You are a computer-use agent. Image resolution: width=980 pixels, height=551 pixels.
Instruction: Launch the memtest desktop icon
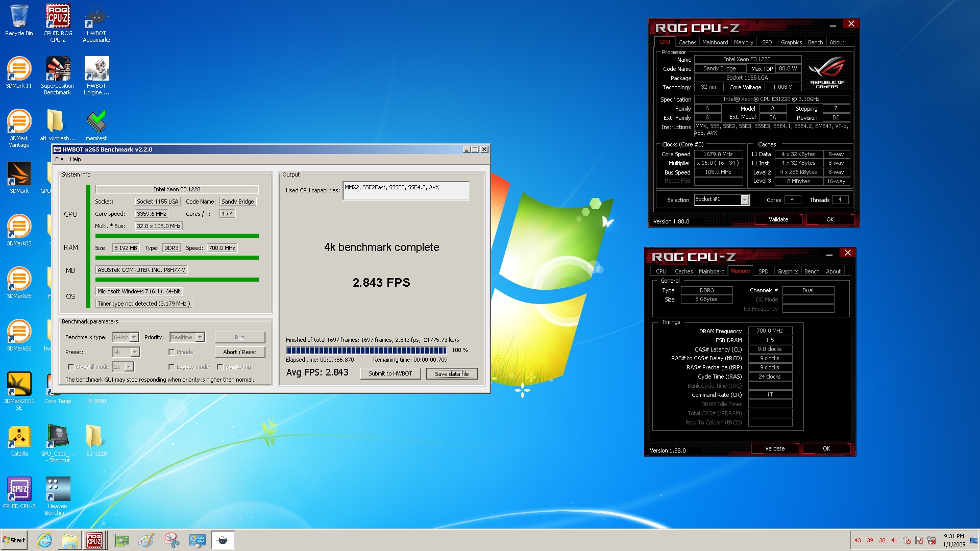tap(96, 126)
